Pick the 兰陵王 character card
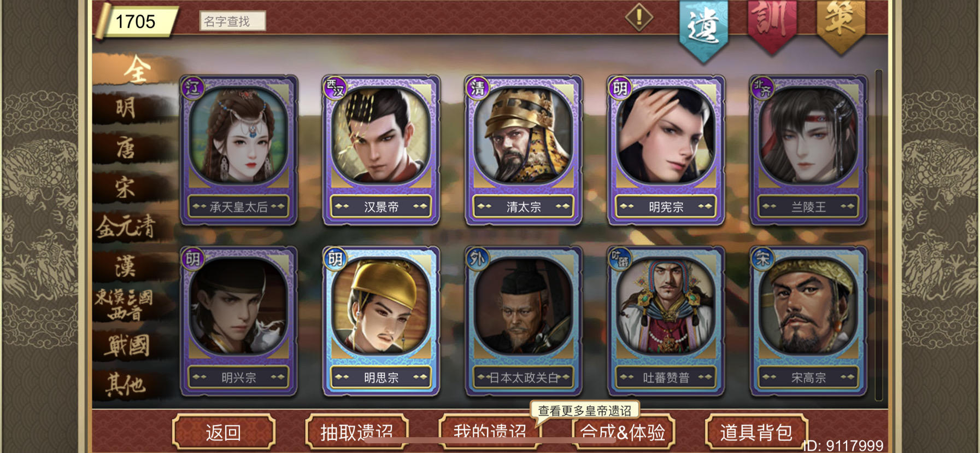Image resolution: width=980 pixels, height=453 pixels. 808,150
